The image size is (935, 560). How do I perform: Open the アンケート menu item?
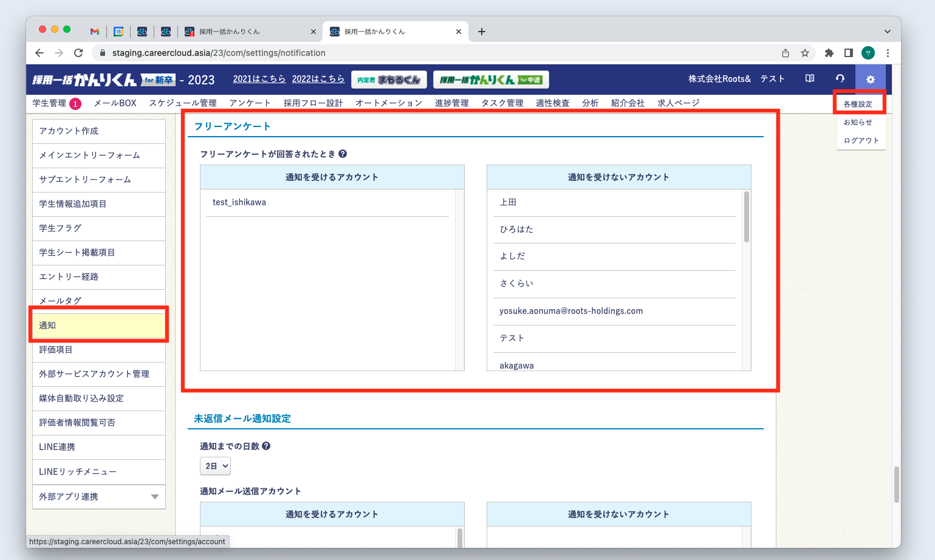click(x=250, y=103)
